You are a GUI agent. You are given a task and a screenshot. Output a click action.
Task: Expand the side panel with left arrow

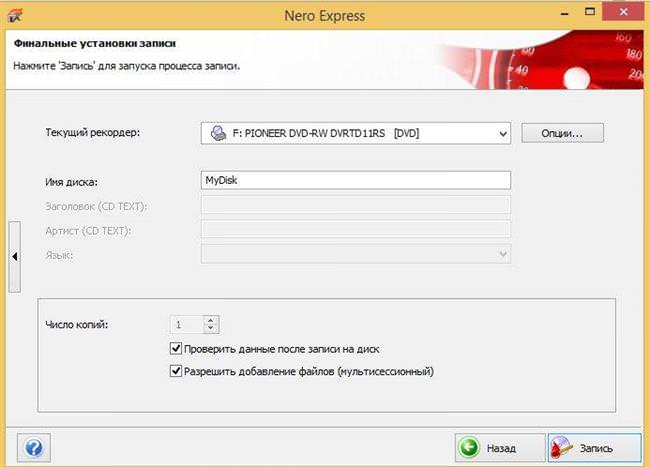(15, 257)
